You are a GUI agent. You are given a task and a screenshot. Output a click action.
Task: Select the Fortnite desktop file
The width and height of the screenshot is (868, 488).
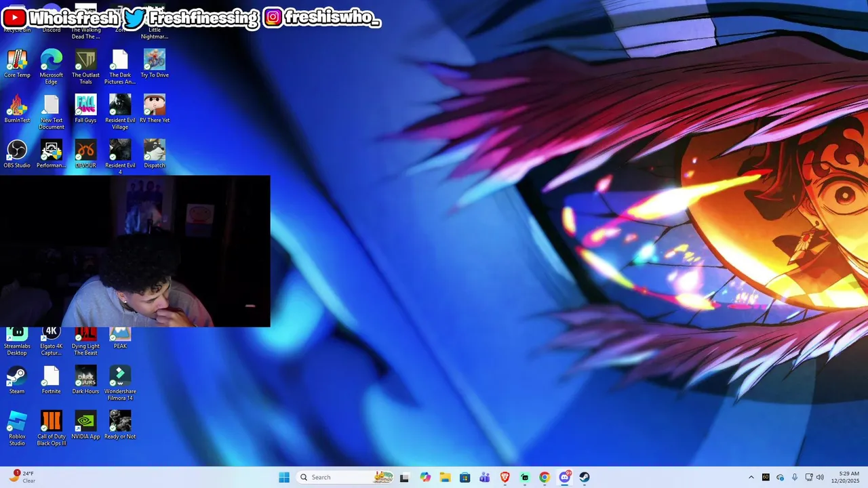point(52,380)
